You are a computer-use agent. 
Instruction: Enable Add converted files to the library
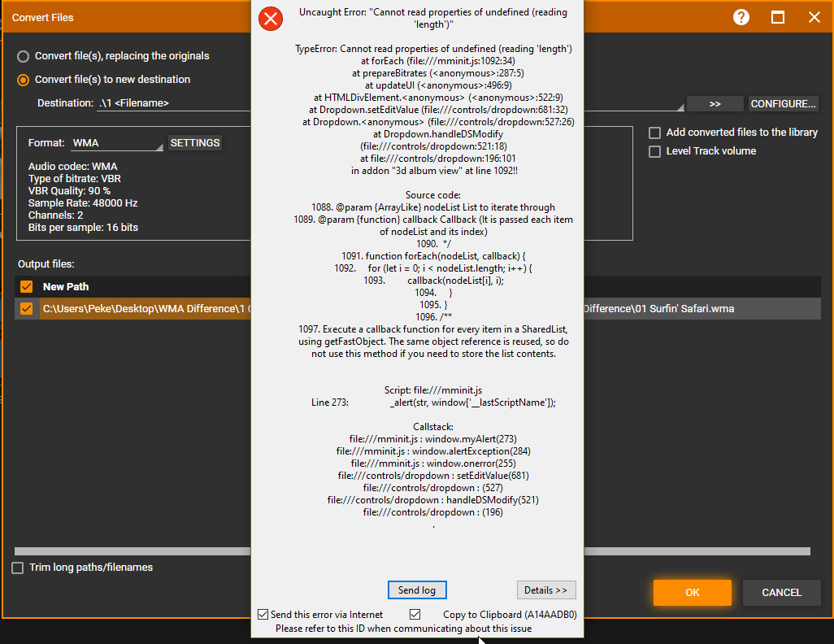pos(654,133)
